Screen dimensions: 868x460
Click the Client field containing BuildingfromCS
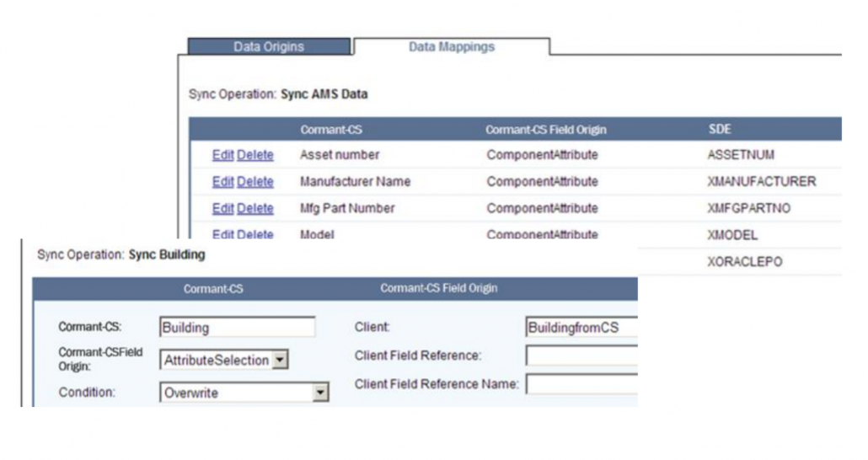point(580,327)
